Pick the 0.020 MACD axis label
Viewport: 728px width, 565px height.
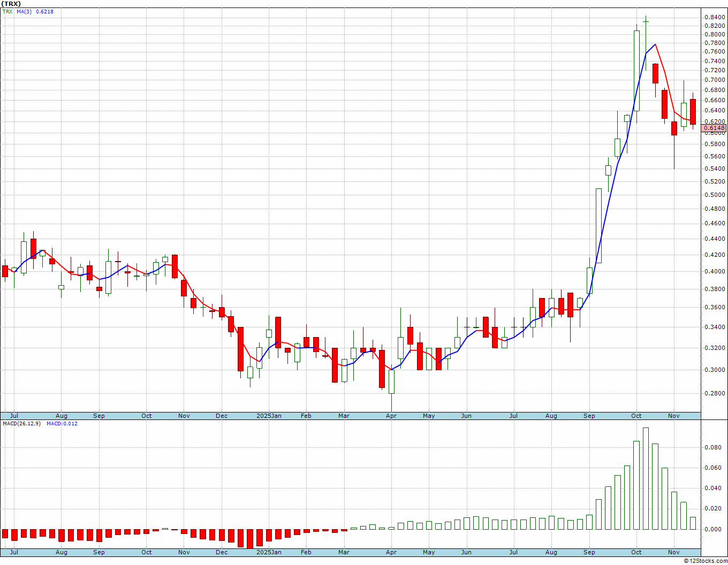(714, 508)
